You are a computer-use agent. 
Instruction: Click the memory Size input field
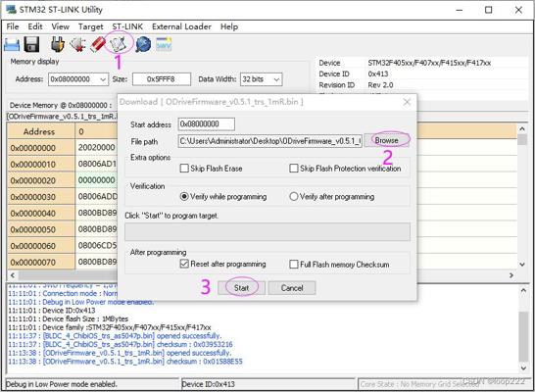click(x=162, y=79)
